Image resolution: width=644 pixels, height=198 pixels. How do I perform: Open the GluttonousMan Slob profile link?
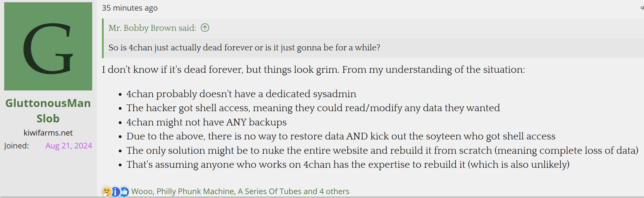48,111
